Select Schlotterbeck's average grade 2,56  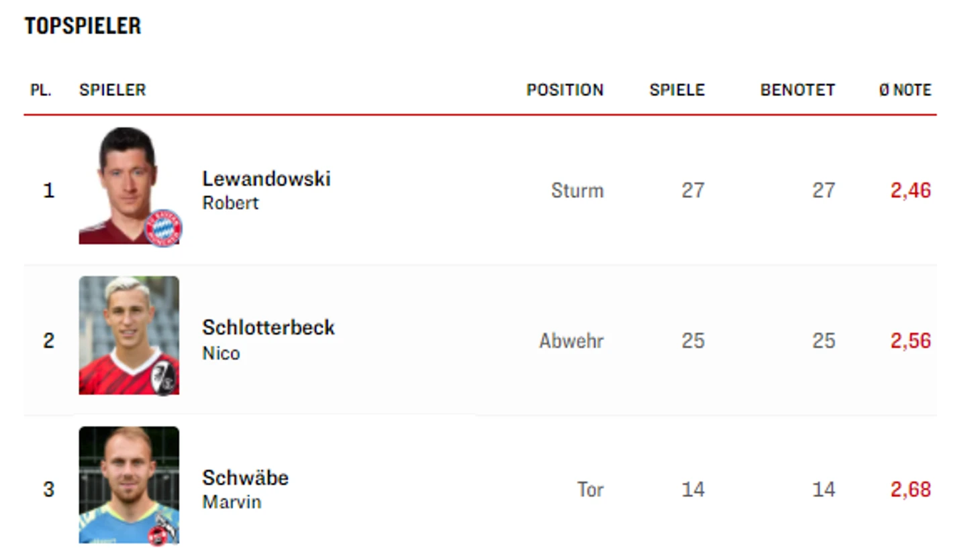click(910, 341)
